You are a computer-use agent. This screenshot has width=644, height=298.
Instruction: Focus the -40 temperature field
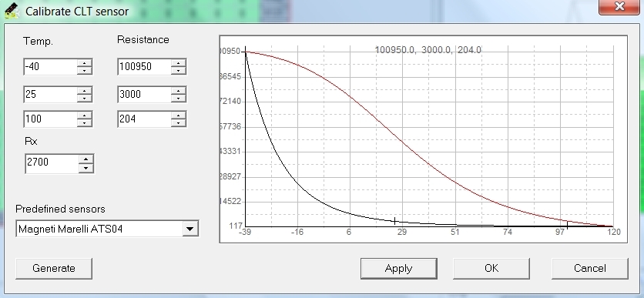[x=50, y=66]
